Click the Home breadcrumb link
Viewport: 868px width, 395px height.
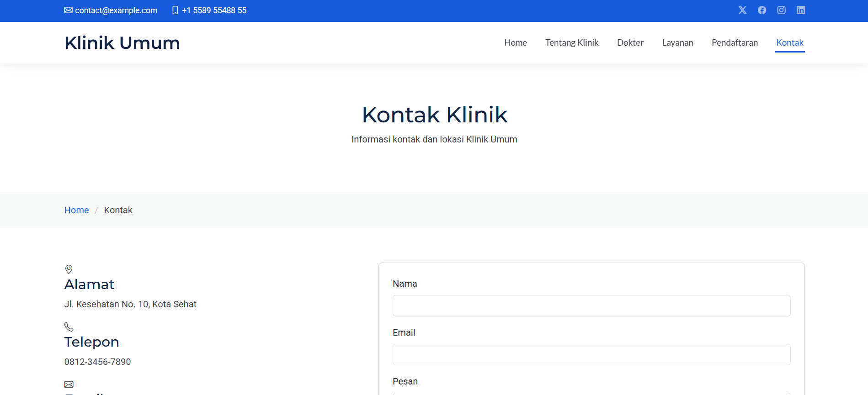76,210
